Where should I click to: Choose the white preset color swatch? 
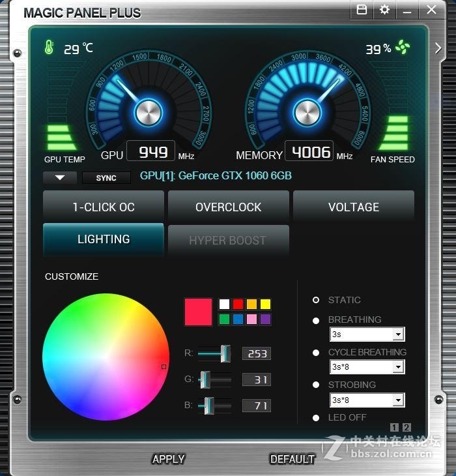[x=224, y=304]
